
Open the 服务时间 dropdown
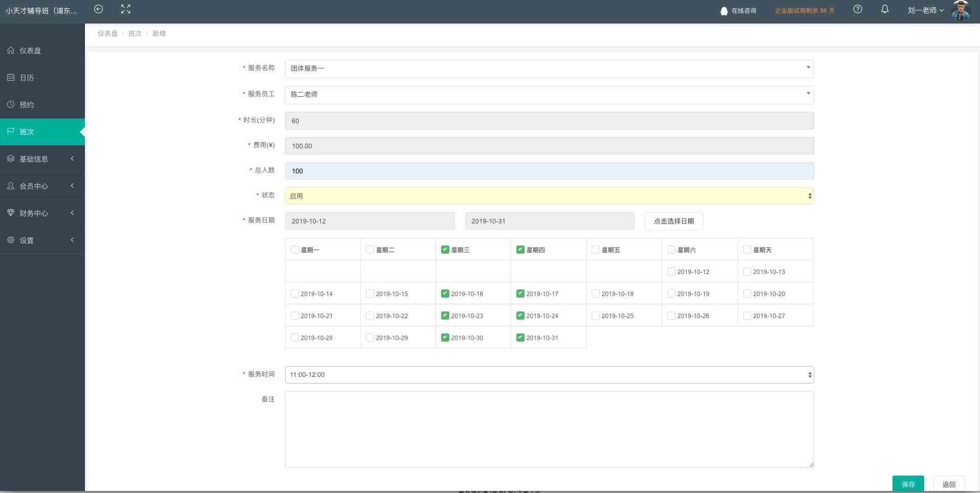click(x=549, y=375)
